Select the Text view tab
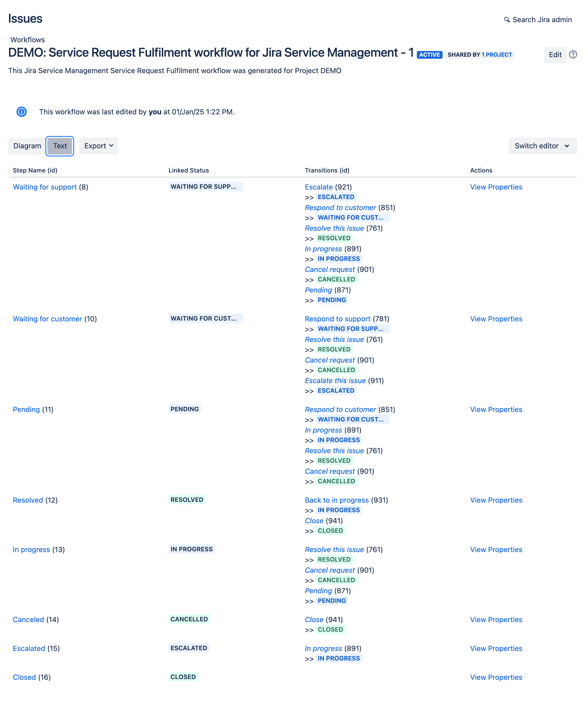The height and width of the screenshot is (704, 588). point(60,146)
